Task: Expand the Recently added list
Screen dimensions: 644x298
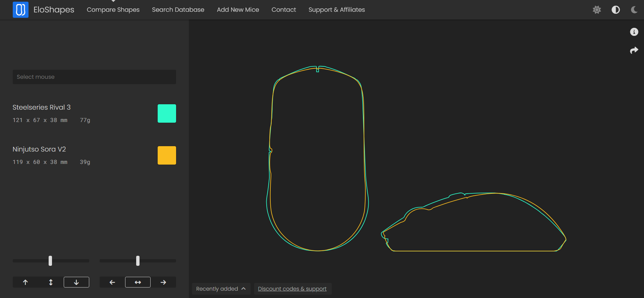Action: click(x=221, y=289)
